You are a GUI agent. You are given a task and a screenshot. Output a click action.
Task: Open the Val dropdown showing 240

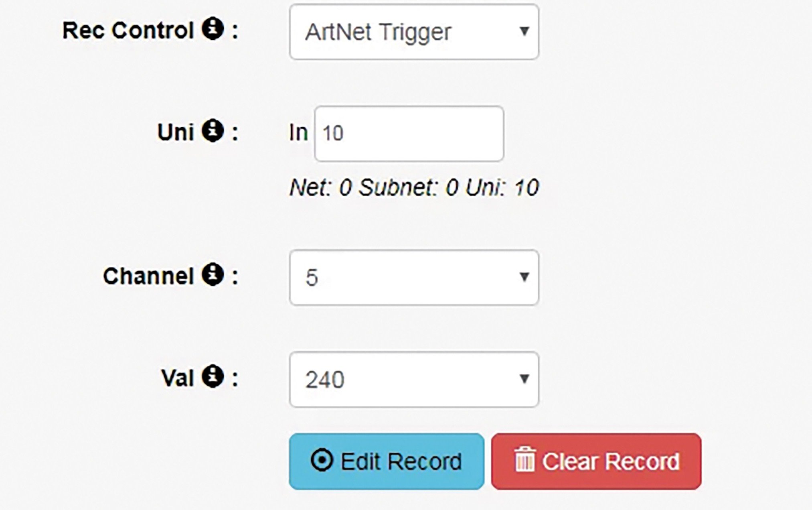[414, 380]
